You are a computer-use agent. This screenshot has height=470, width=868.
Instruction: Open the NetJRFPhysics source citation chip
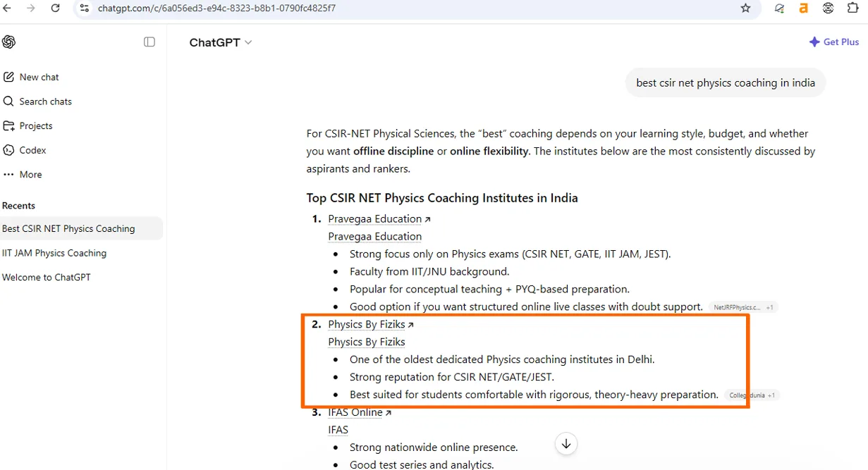pyautogui.click(x=743, y=307)
